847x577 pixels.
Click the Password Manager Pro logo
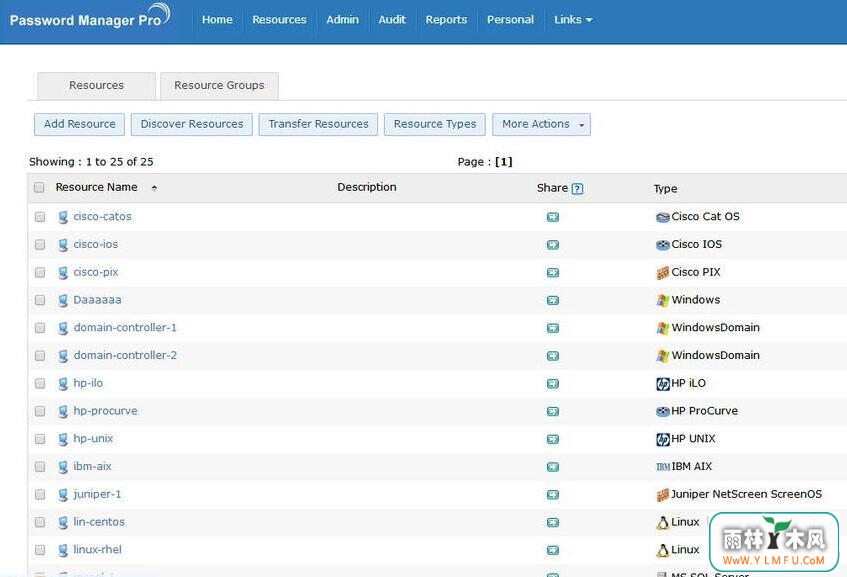pyautogui.click(x=90, y=17)
